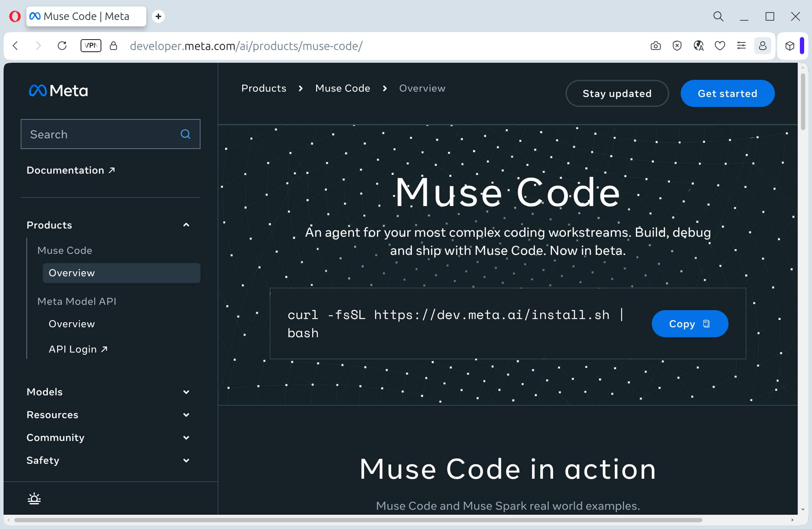Reload the page with the refresh icon
The height and width of the screenshot is (529, 812).
[x=62, y=46]
